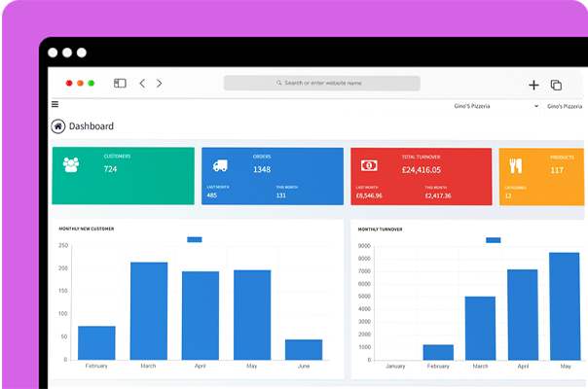588x389 pixels.
Task: Click the Monthly Turnover chart title
Action: pyautogui.click(x=380, y=230)
